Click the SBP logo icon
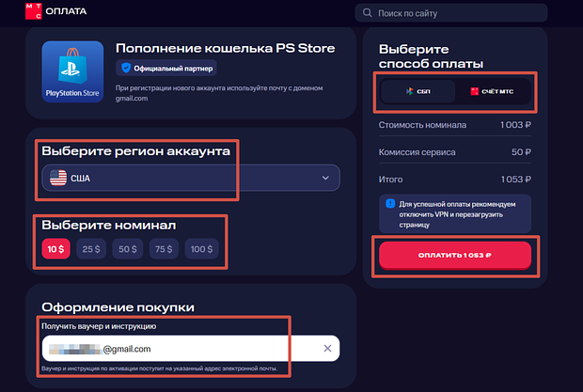583x392 pixels. coord(409,91)
